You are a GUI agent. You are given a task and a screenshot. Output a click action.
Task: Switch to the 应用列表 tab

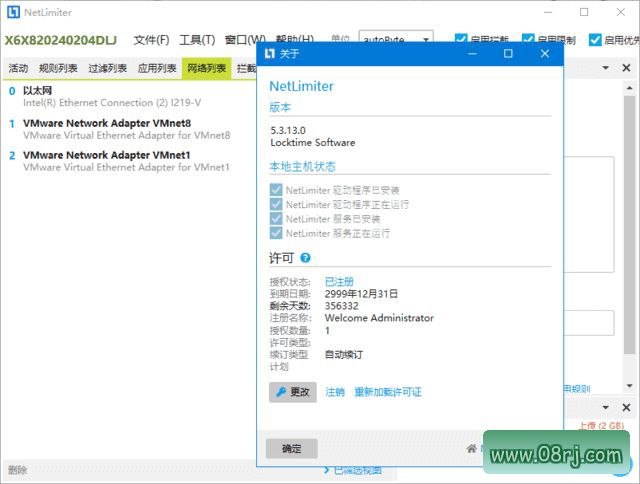coord(157,68)
